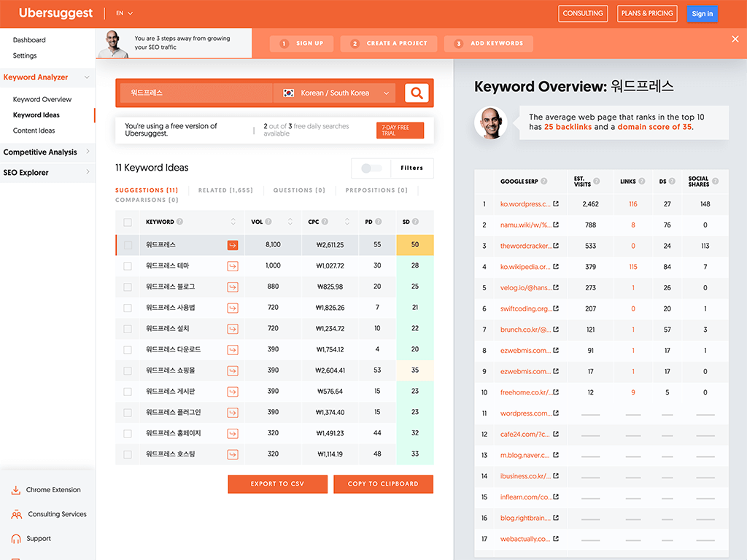Check the 워드프레스 쇼핑몰 row checkbox
Screen dimensions: 747x560
pos(127,371)
